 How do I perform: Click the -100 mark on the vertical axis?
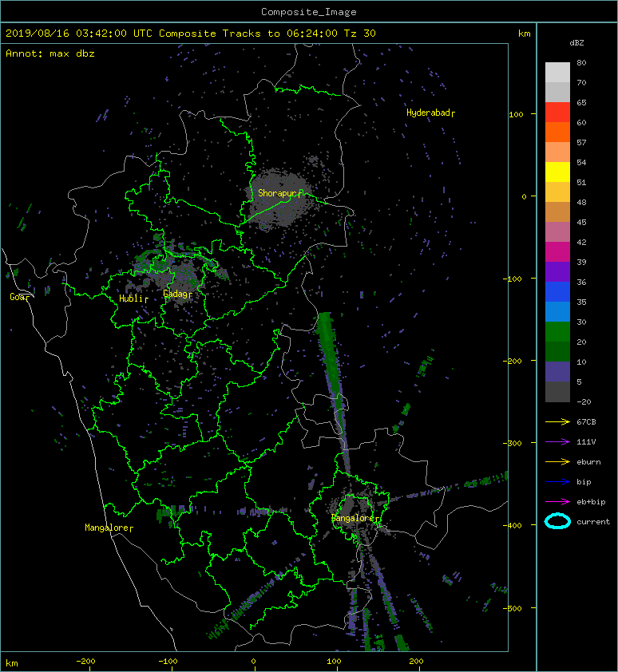[x=513, y=279]
